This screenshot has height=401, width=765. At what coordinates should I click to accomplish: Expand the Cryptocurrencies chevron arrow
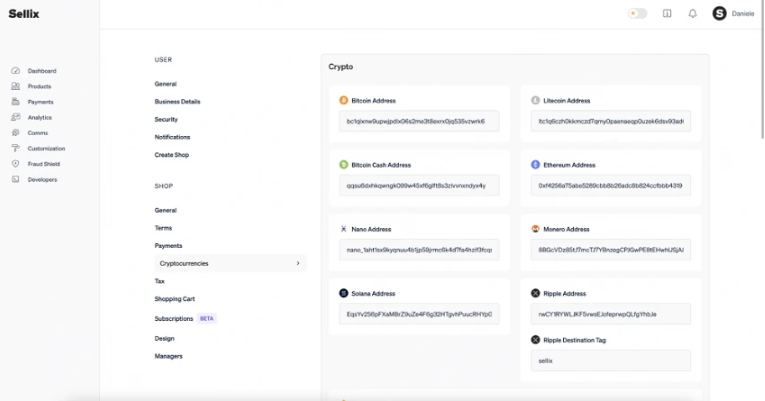click(x=298, y=263)
